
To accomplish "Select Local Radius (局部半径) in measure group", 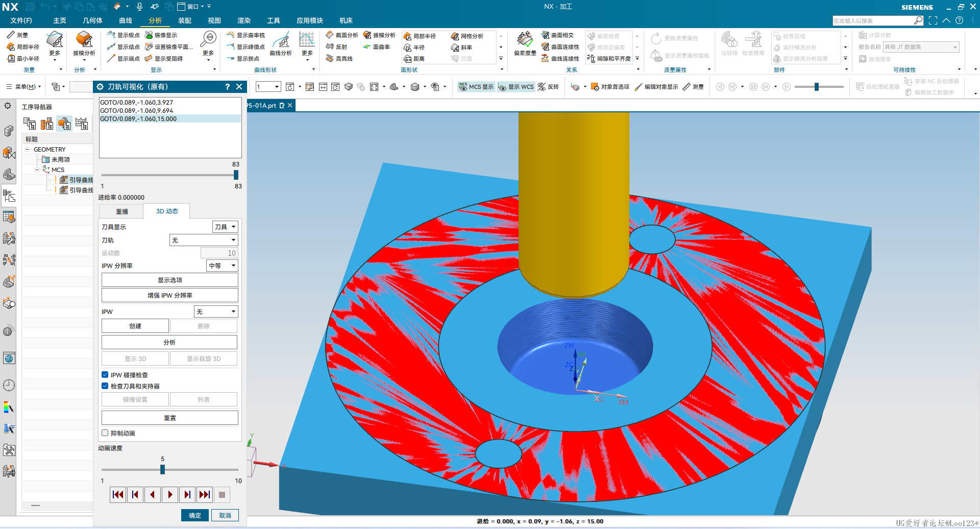I will (23, 47).
